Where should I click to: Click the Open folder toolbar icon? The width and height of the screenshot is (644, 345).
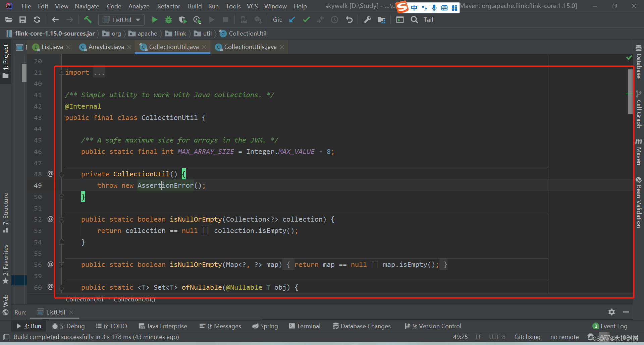(x=9, y=20)
